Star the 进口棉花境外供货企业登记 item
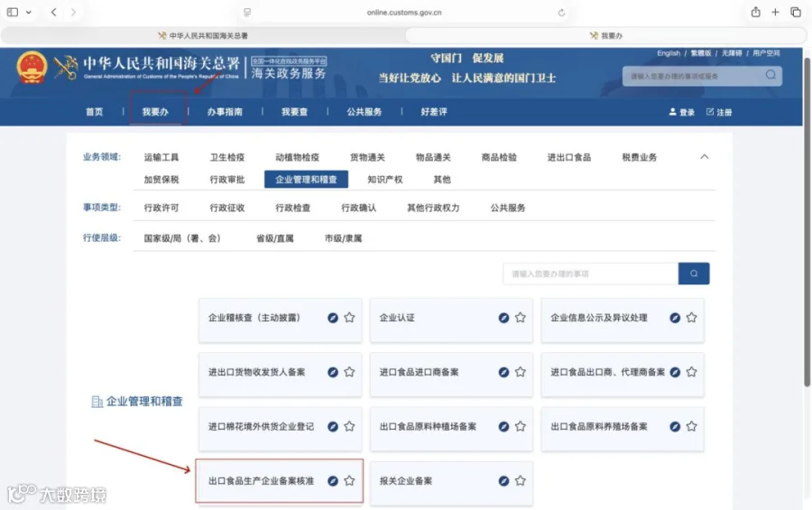This screenshot has width=812, height=510. click(349, 427)
